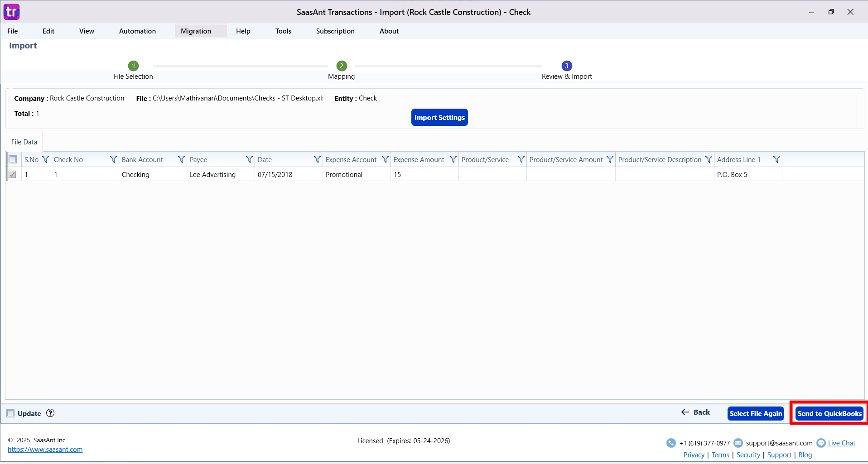
Task: Go to step 2 Mapping circle
Action: 342,66
